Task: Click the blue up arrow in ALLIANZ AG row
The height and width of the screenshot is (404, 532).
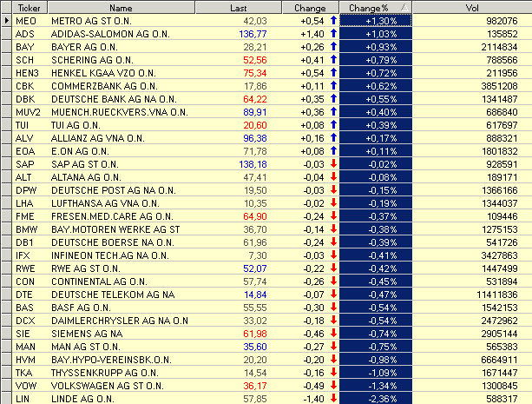Action: [333, 137]
